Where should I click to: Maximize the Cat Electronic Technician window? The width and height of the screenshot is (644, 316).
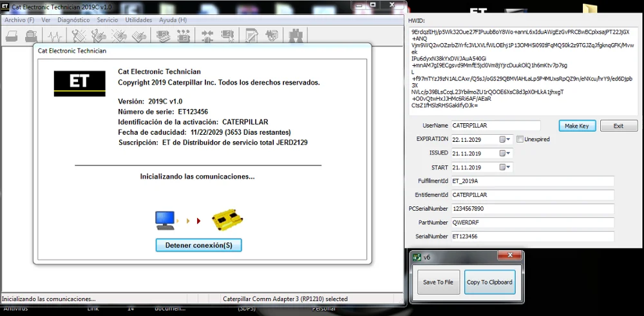pyautogui.click(x=374, y=5)
